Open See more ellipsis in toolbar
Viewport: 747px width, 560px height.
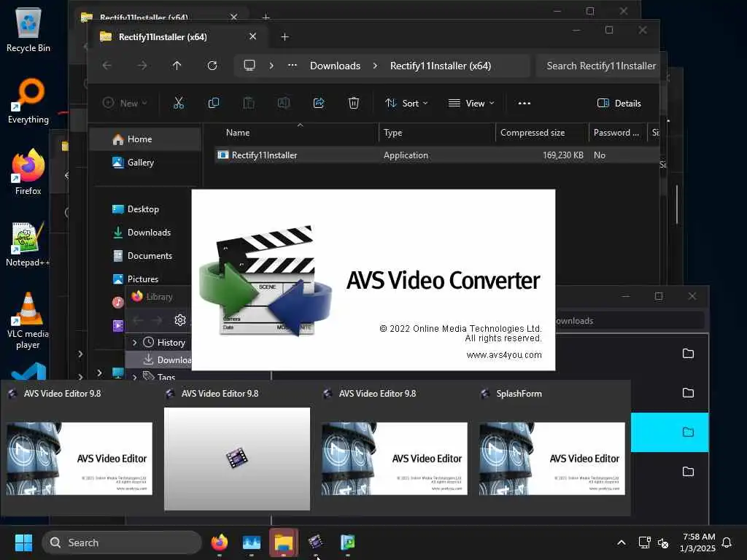524,103
